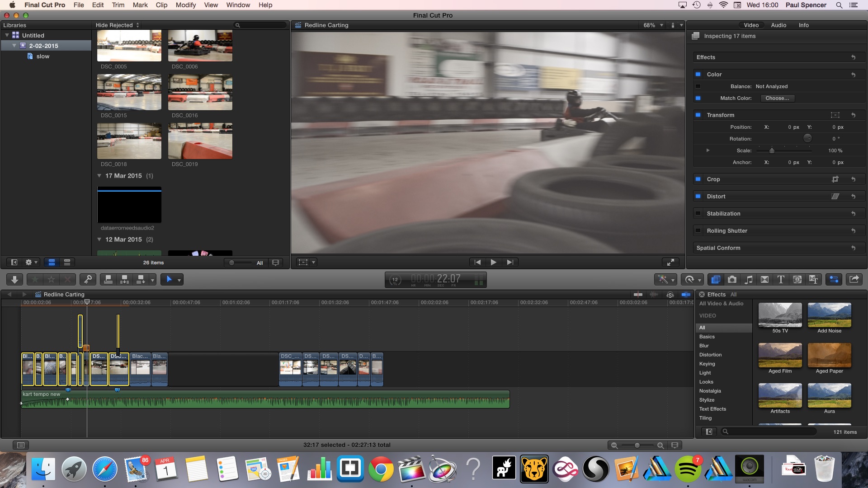Open the Keyword Editor key icon
868x488 pixels.
click(88, 280)
